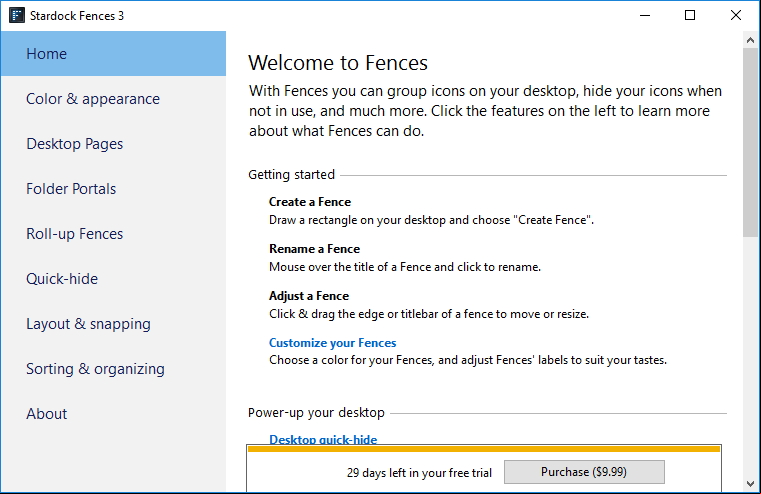
Task: Open Color & appearance settings
Action: [x=114, y=99]
